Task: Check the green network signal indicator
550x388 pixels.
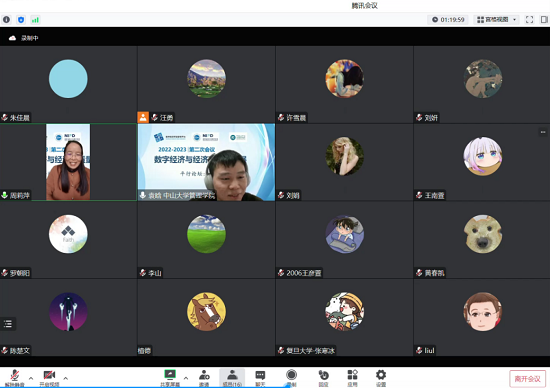Action: click(35, 20)
